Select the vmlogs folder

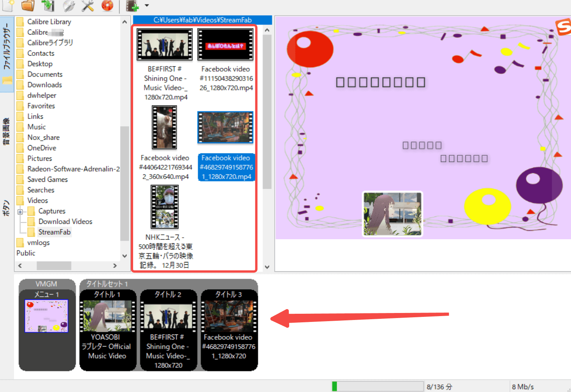38,243
